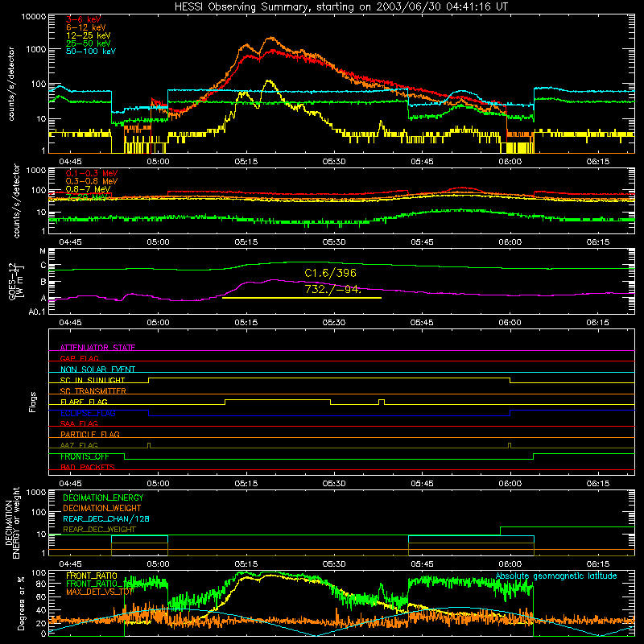Click the 0.1-0.3 MeV legend label
This screenshot has height=644, width=644.
point(92,173)
